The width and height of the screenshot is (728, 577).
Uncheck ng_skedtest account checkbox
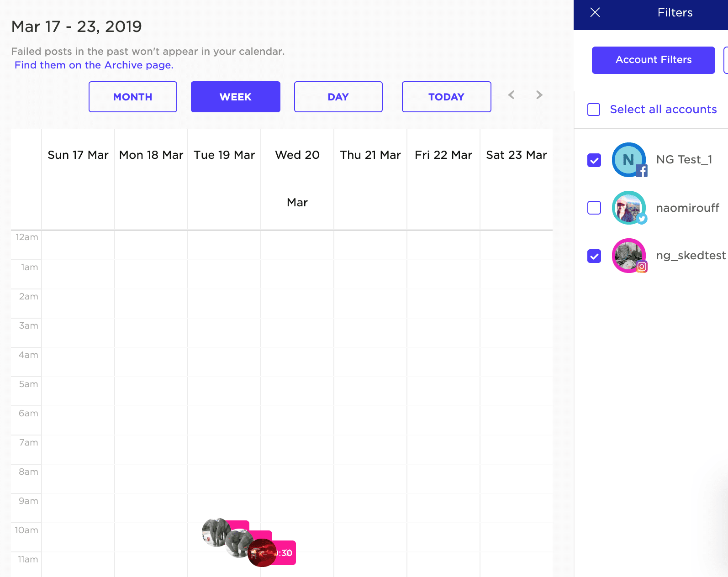coord(594,256)
